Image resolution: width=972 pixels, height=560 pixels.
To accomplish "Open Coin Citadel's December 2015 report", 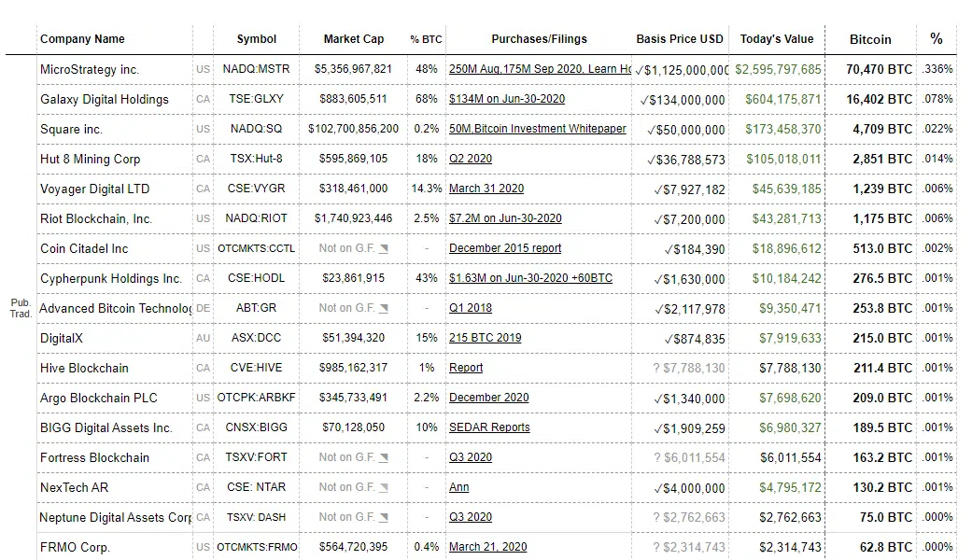I will 505,248.
